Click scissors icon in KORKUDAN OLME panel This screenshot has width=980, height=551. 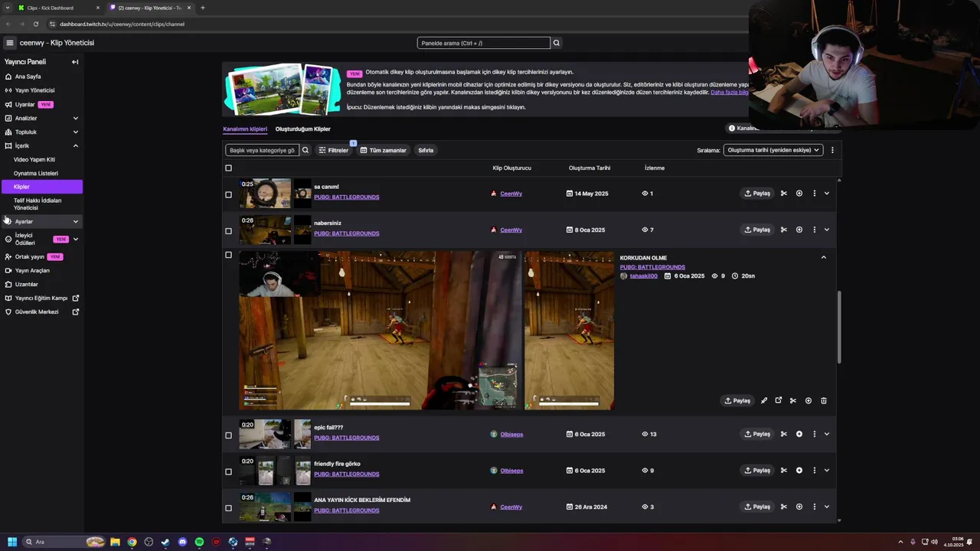(793, 400)
